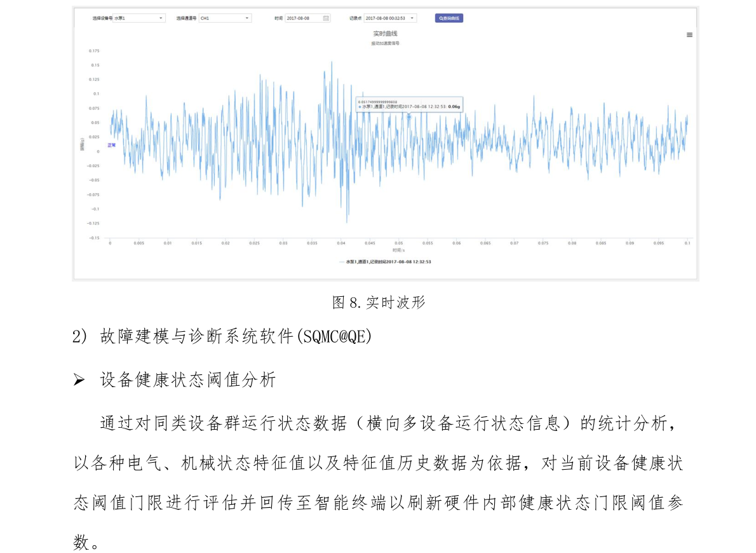Open the CH1 channel dropdown

point(225,18)
